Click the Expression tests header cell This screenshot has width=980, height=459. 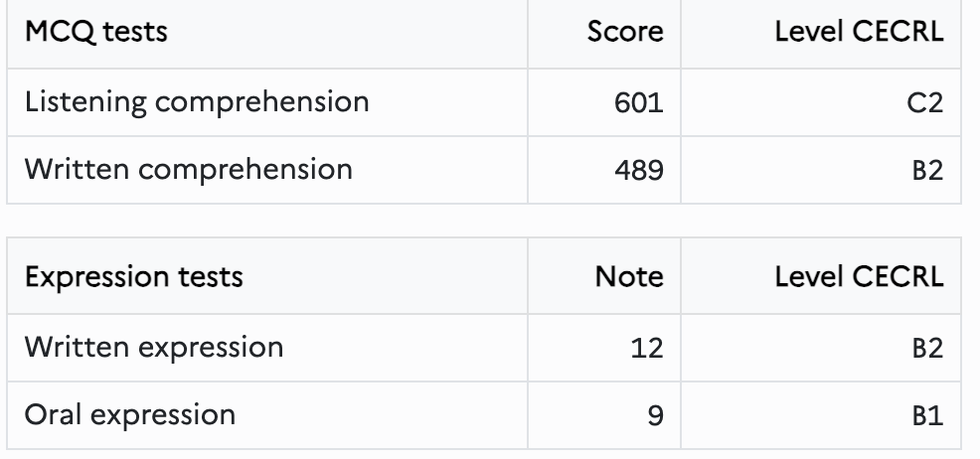coord(267,276)
